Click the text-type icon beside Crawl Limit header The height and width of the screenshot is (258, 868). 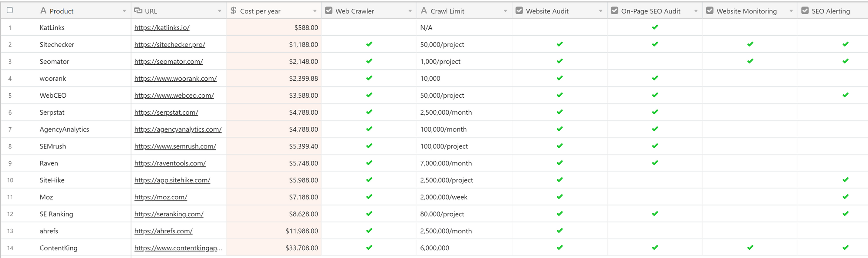pos(424,10)
